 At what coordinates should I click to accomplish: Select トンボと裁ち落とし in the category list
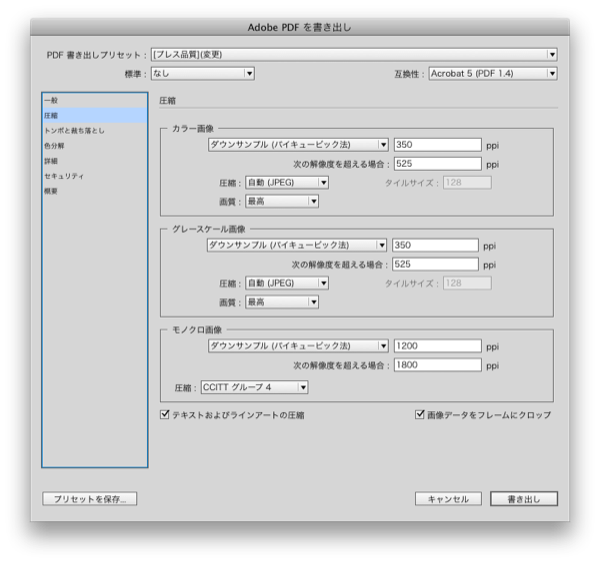click(95, 131)
